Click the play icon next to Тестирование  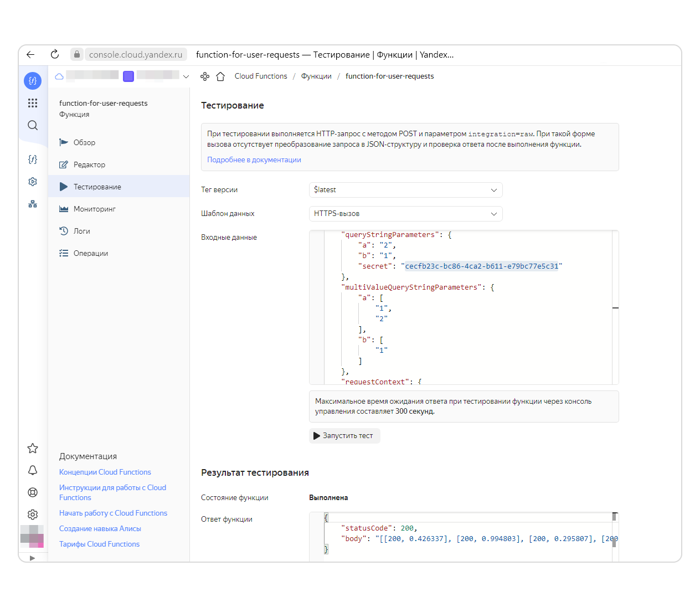tap(64, 187)
